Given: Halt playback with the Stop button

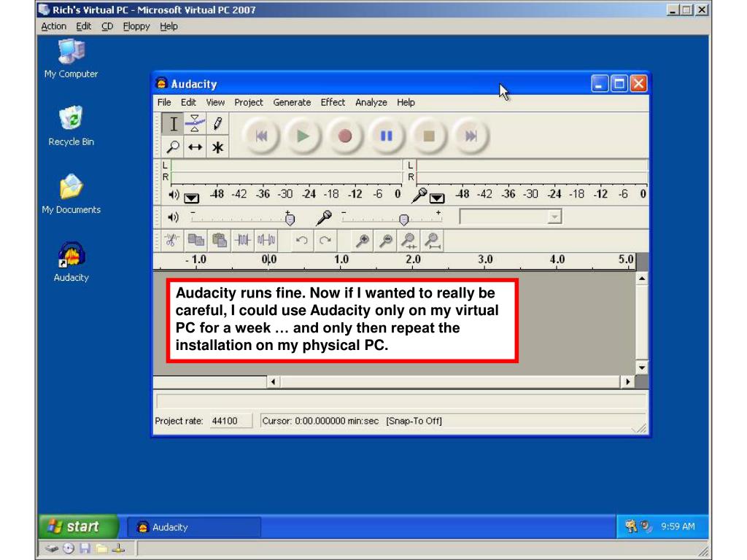Looking at the screenshot, I should [x=429, y=136].
